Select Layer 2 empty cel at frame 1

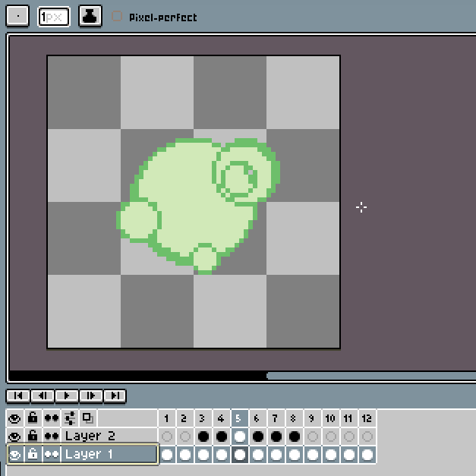pos(167,437)
